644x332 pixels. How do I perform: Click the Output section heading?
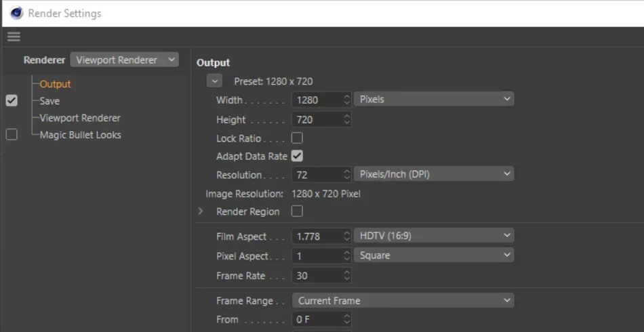(213, 63)
